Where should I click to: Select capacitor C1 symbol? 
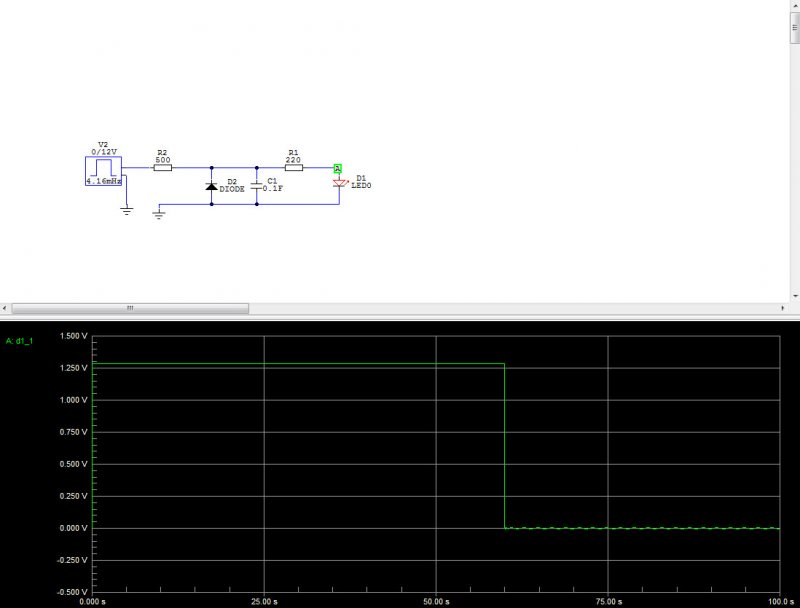point(256,186)
